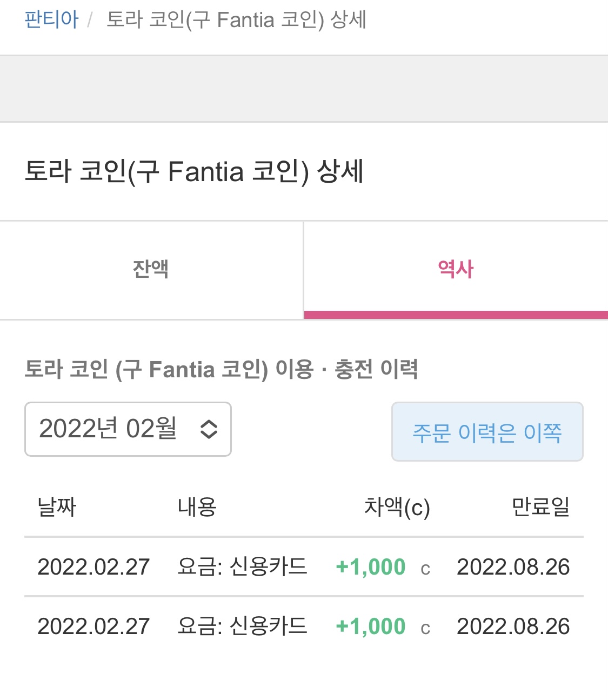
Task: Click the 만료일 column header
Action: 540,507
